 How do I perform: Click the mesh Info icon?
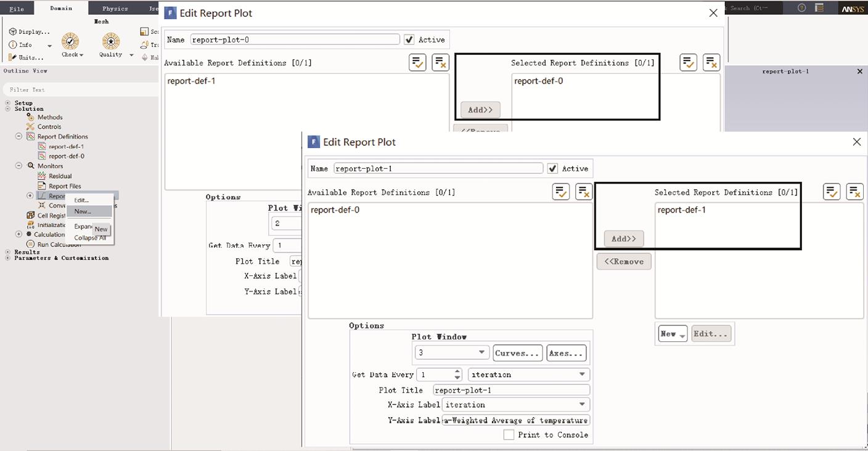12,44
